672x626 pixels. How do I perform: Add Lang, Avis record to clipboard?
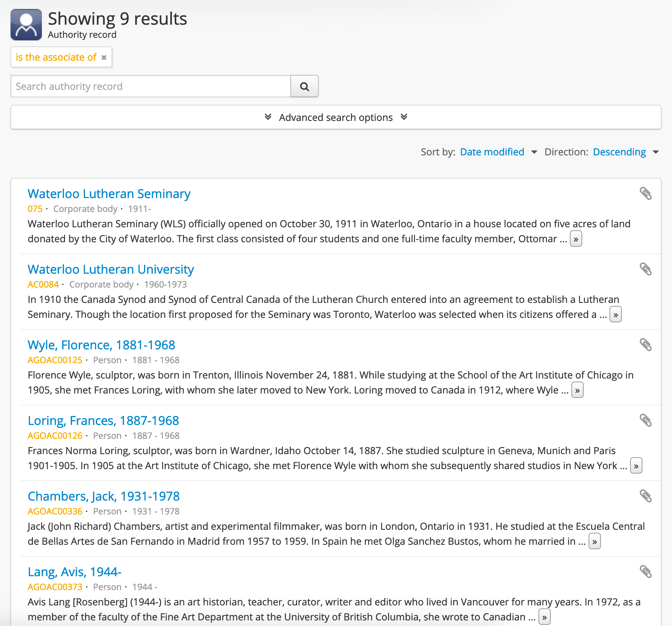click(x=645, y=572)
